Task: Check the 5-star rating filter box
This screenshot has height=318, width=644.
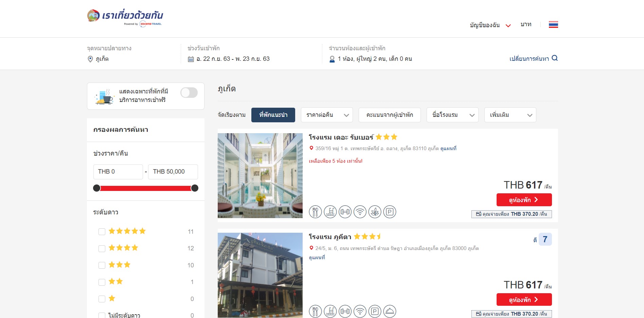Action: pyautogui.click(x=102, y=232)
